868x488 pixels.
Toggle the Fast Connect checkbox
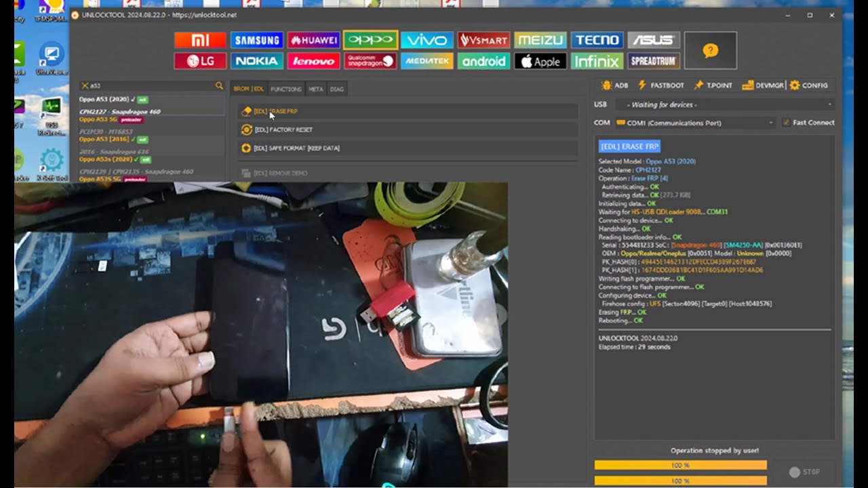coord(787,123)
